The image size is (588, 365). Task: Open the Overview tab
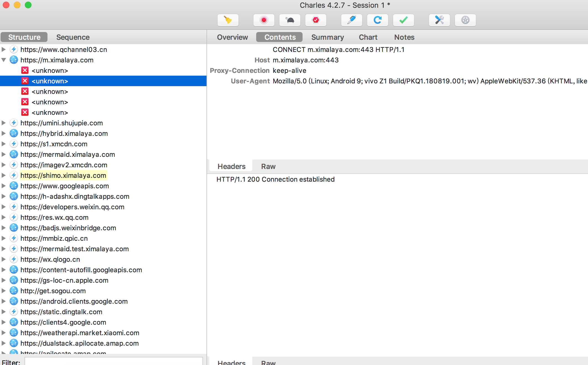point(232,37)
